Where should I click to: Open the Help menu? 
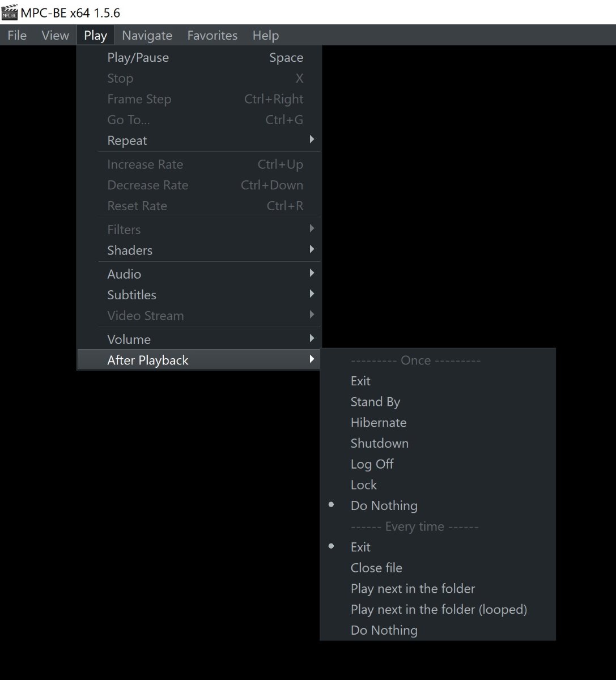pos(265,35)
